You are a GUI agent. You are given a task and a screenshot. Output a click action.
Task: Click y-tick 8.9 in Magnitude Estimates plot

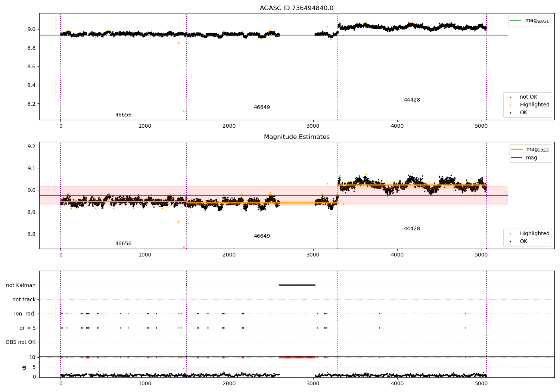tap(31, 212)
